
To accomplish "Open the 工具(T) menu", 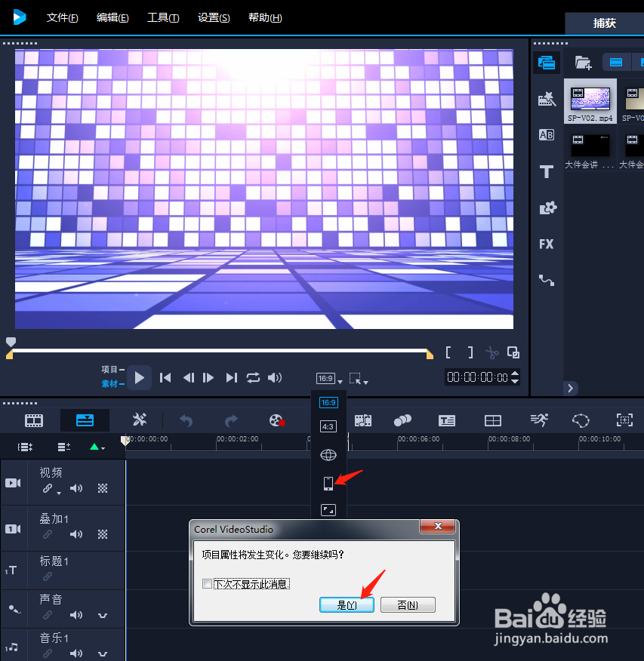I will (163, 17).
